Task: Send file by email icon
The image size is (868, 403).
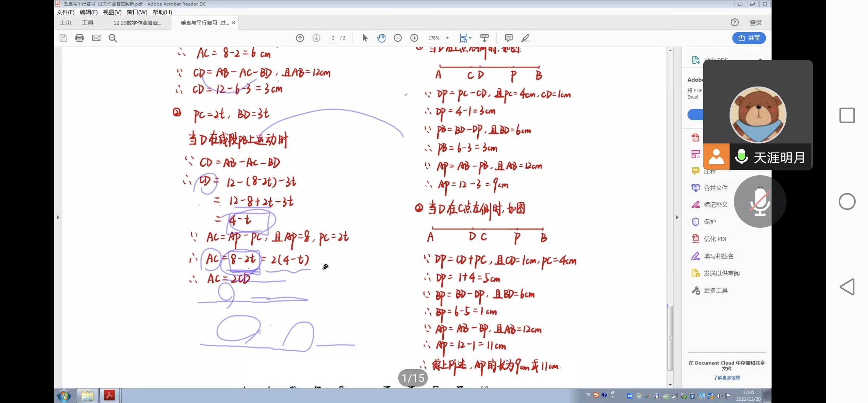Action: [96, 38]
